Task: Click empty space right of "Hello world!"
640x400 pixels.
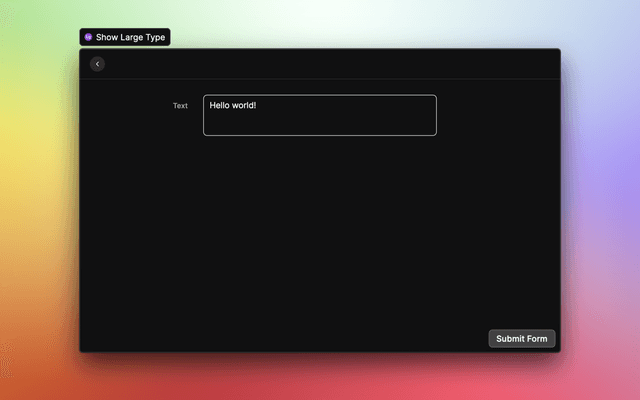Action: pyautogui.click(x=350, y=105)
